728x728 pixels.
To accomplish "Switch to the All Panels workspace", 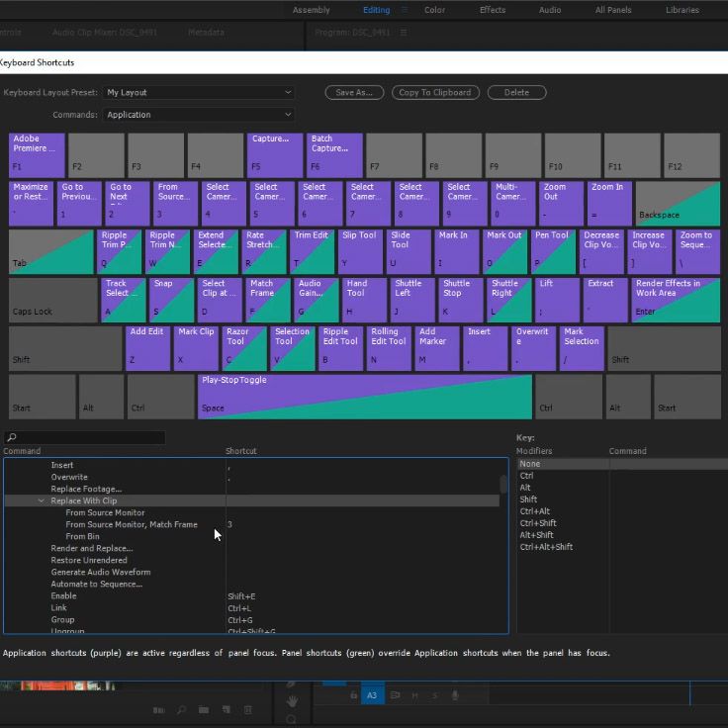I will (x=613, y=10).
